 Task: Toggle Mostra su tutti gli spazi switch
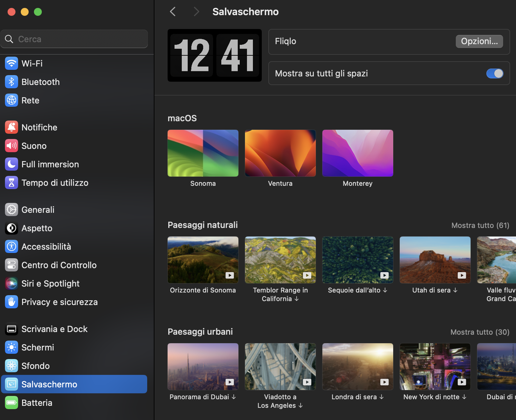(x=495, y=73)
